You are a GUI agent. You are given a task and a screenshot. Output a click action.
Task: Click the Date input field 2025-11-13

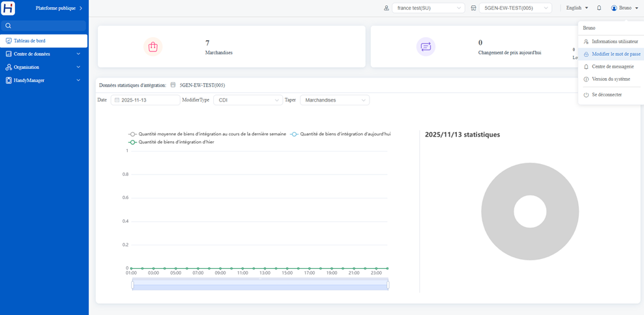(145, 100)
